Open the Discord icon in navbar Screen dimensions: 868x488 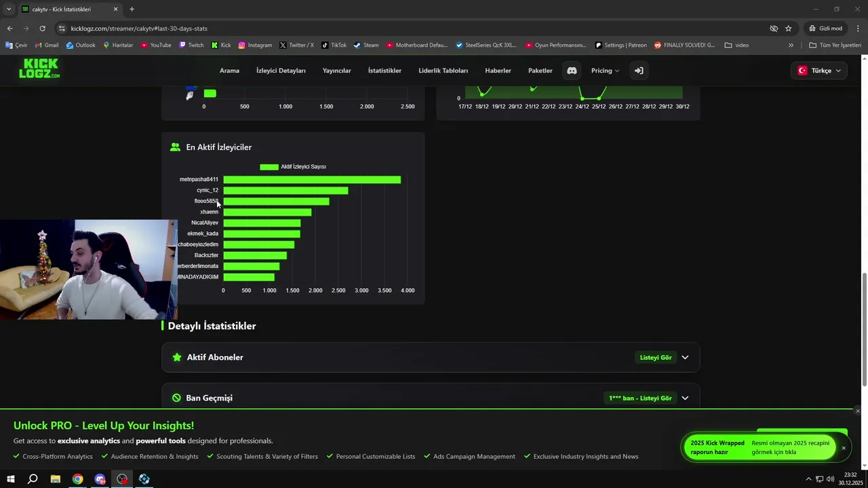(572, 70)
